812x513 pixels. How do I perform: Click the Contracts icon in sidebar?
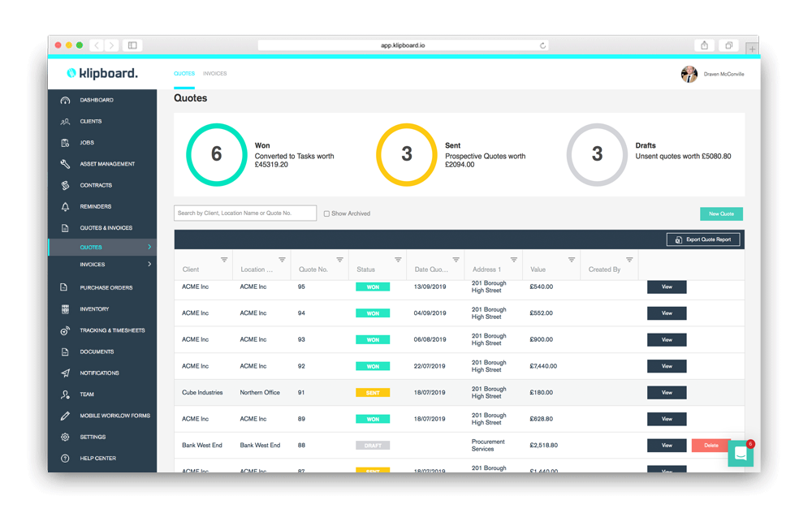pyautogui.click(x=65, y=185)
